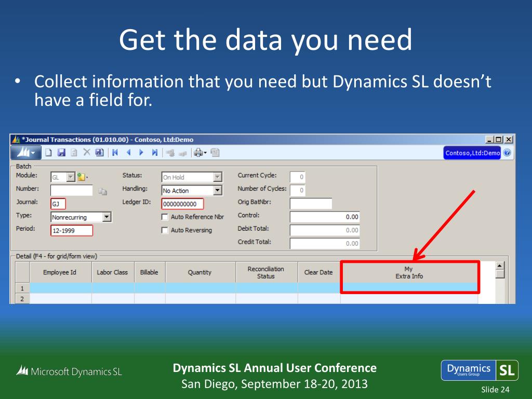Screen dimensions: 532x399
Task: Click the Save and Close icon
Action: pos(99,153)
